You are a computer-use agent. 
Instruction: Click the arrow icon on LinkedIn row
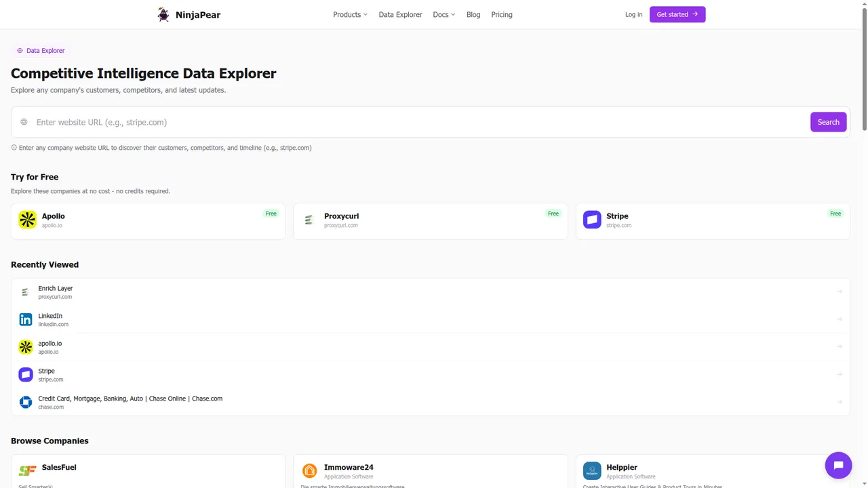pyautogui.click(x=840, y=319)
